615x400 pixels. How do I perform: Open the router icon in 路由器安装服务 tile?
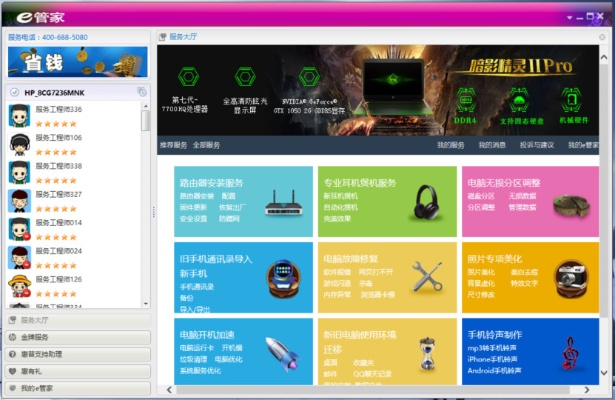(x=284, y=203)
